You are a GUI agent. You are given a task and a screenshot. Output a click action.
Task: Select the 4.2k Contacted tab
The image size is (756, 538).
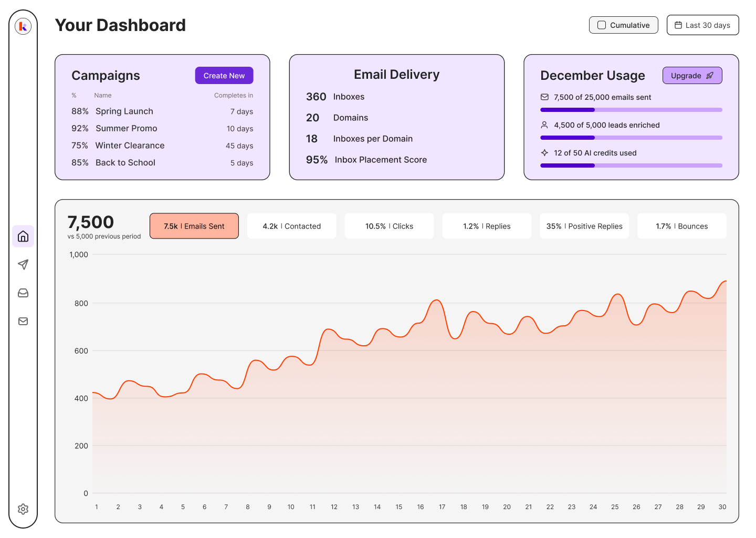click(x=292, y=226)
